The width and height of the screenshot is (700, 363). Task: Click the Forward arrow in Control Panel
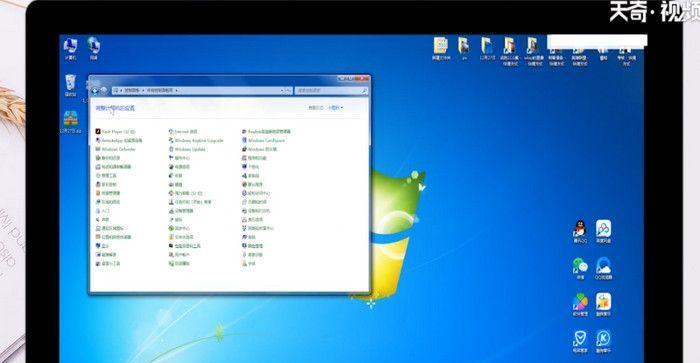pyautogui.click(x=104, y=91)
